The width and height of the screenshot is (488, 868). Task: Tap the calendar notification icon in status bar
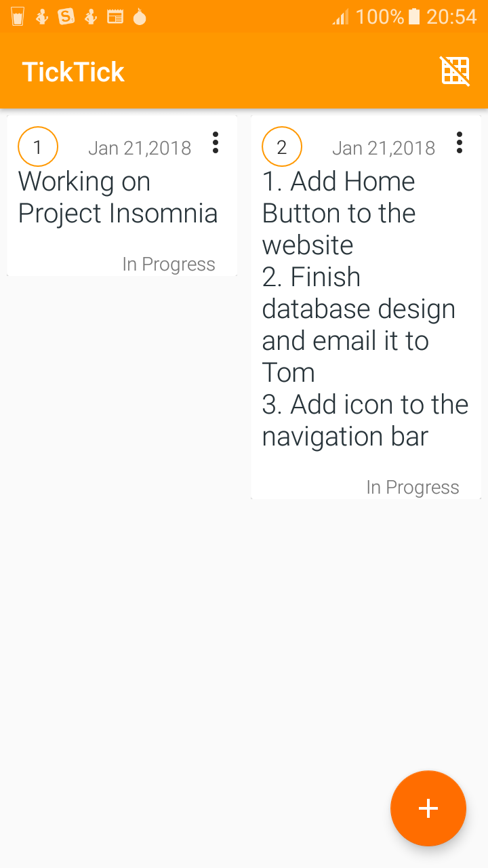tap(115, 17)
